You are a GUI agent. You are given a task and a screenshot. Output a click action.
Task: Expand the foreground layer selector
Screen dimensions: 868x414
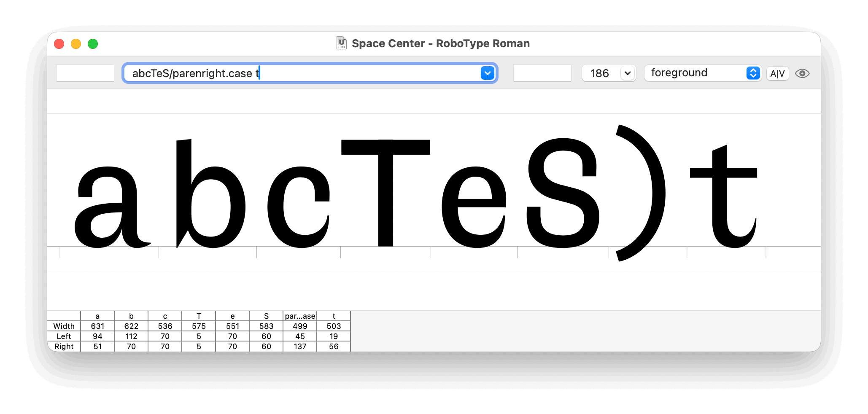point(753,73)
